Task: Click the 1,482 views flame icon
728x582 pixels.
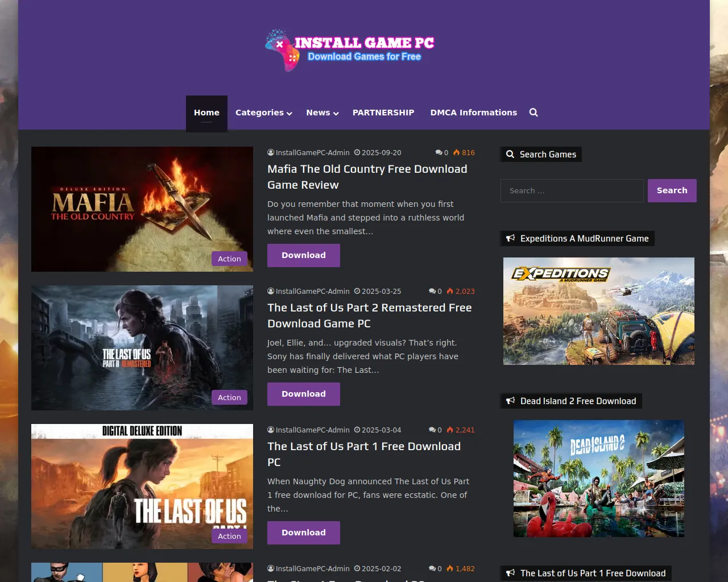Action: pos(450,568)
